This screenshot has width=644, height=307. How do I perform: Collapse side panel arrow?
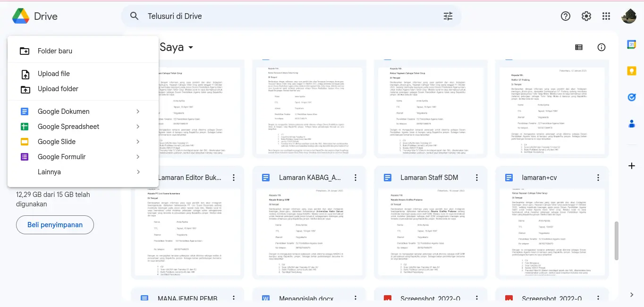[x=632, y=295]
